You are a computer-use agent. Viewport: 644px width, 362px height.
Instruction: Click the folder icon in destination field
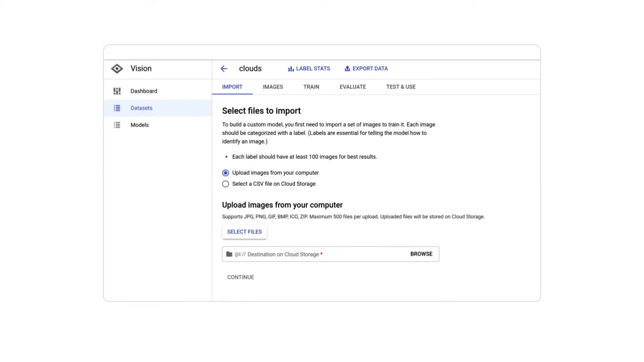click(x=229, y=254)
